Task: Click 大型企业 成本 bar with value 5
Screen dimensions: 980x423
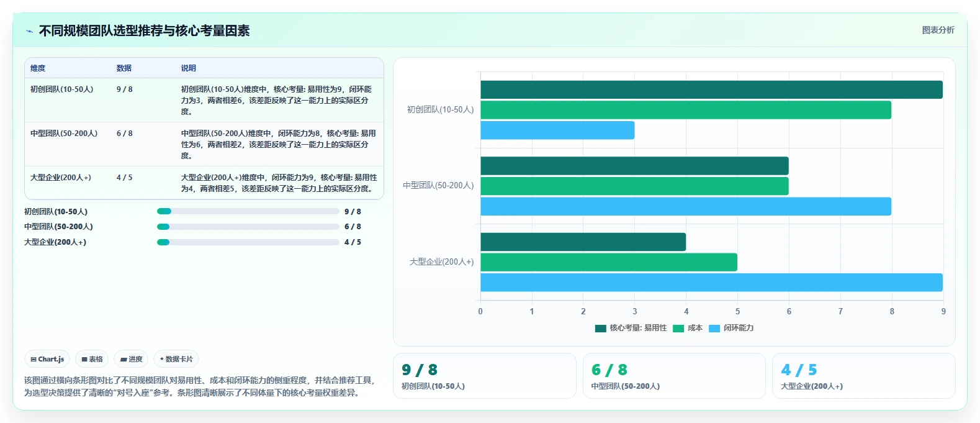Action: pyautogui.click(x=609, y=262)
